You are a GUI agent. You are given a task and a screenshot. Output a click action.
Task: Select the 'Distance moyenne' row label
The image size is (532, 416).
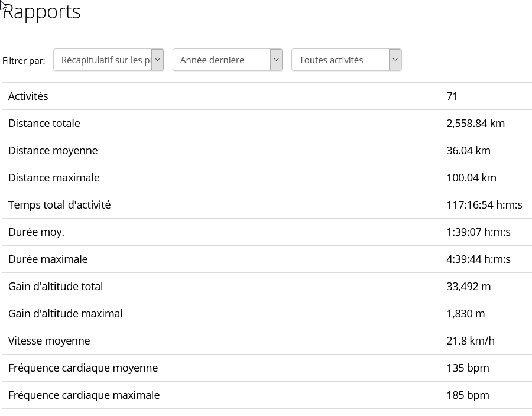(53, 150)
